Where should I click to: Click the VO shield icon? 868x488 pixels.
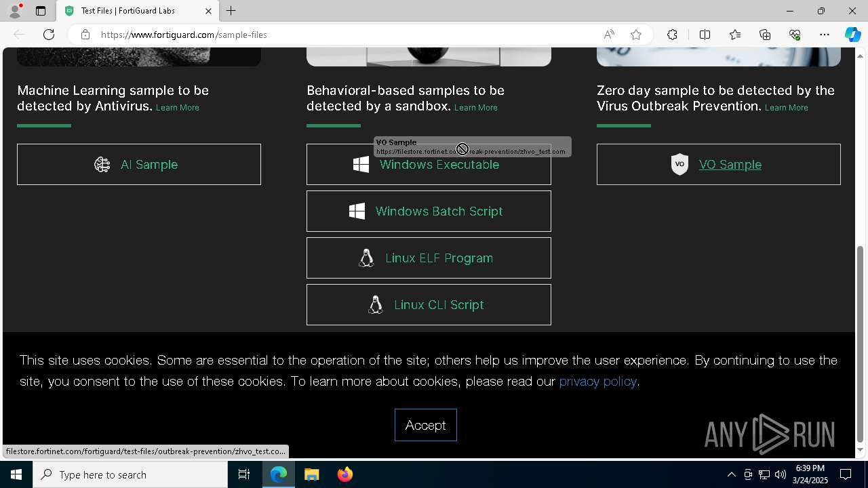(679, 164)
